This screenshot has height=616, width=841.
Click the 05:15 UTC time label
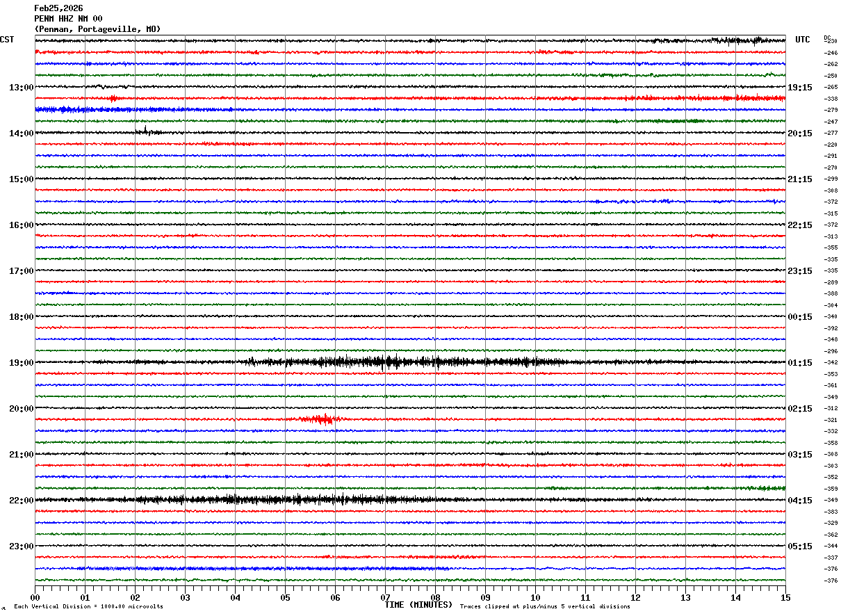(800, 546)
